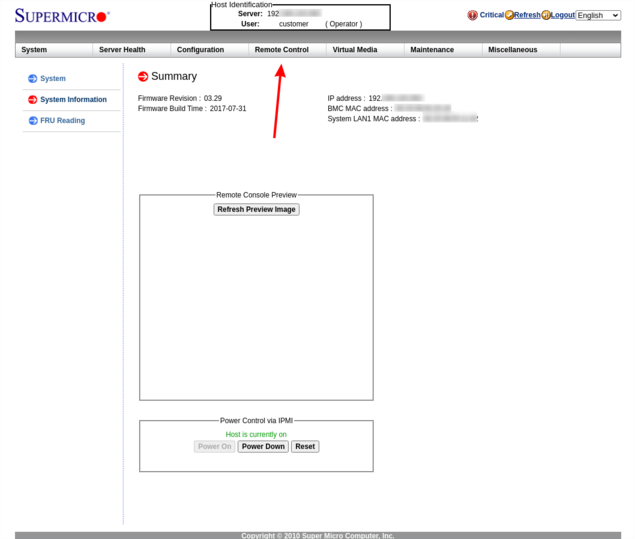The image size is (635, 539).
Task: Open the System menu
Action: [54, 50]
